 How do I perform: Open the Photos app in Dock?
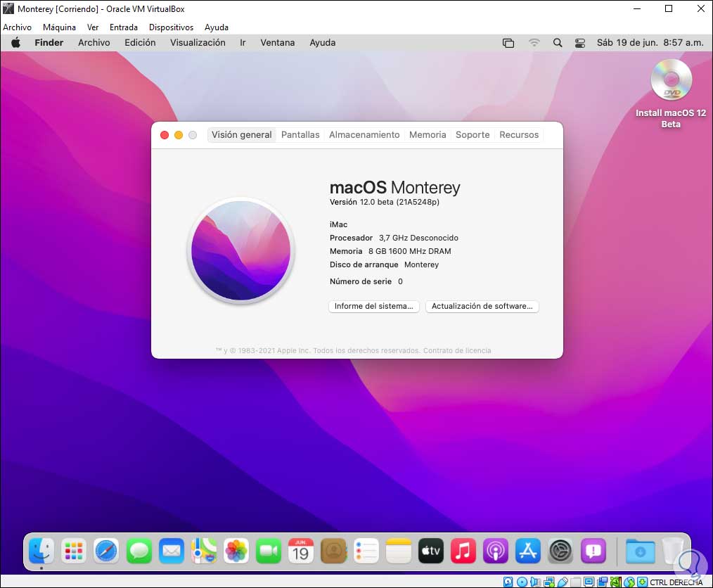tap(236, 551)
